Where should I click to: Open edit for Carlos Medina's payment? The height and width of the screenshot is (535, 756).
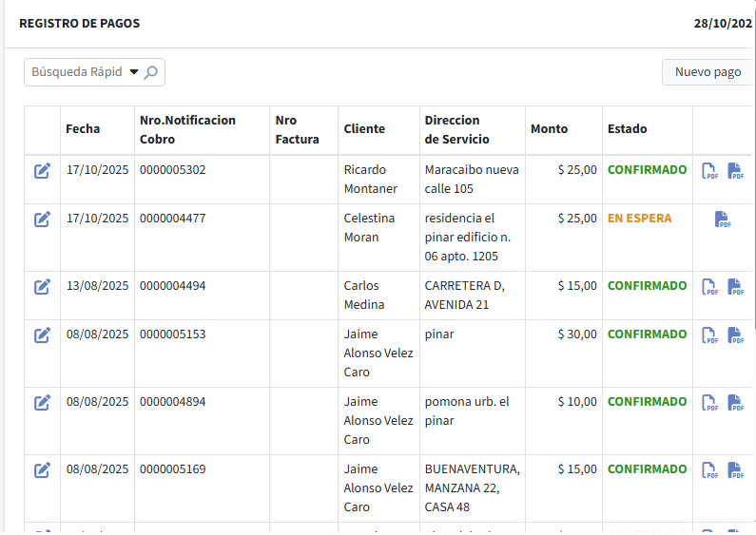click(x=42, y=287)
